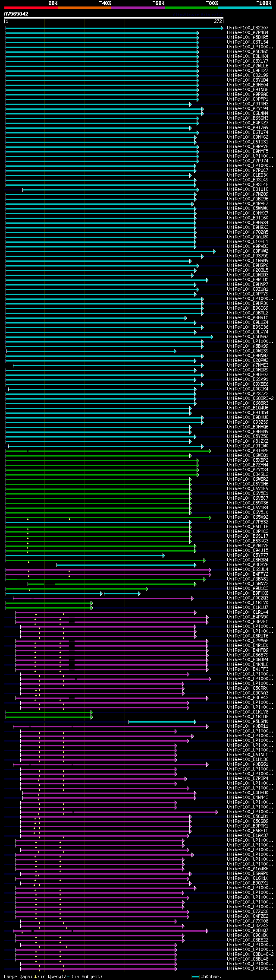Click label UniRef100_Q29AA8
Viewport: 276px width, 980px height.
[x=248, y=641]
